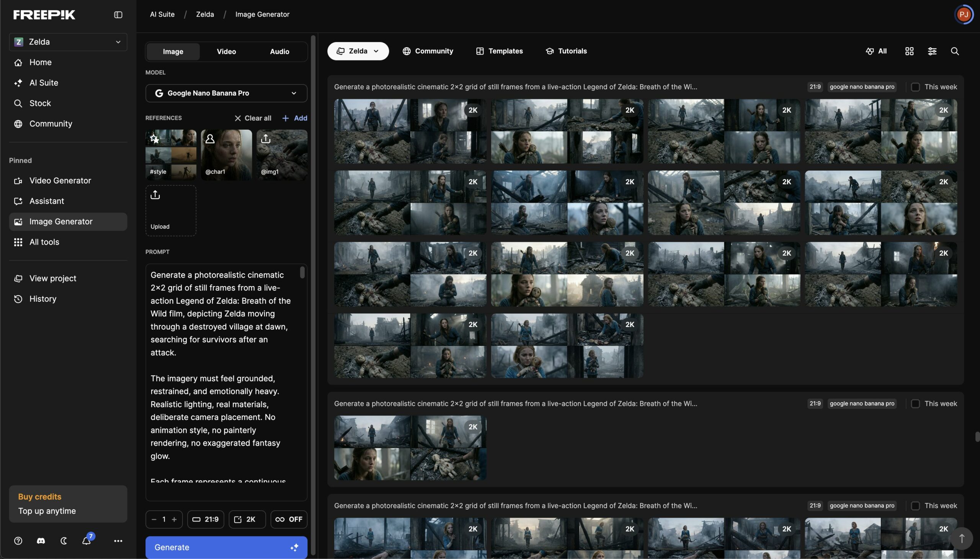Open the pinned Assistant tool
This screenshot has height=559, width=980.
tap(68, 201)
